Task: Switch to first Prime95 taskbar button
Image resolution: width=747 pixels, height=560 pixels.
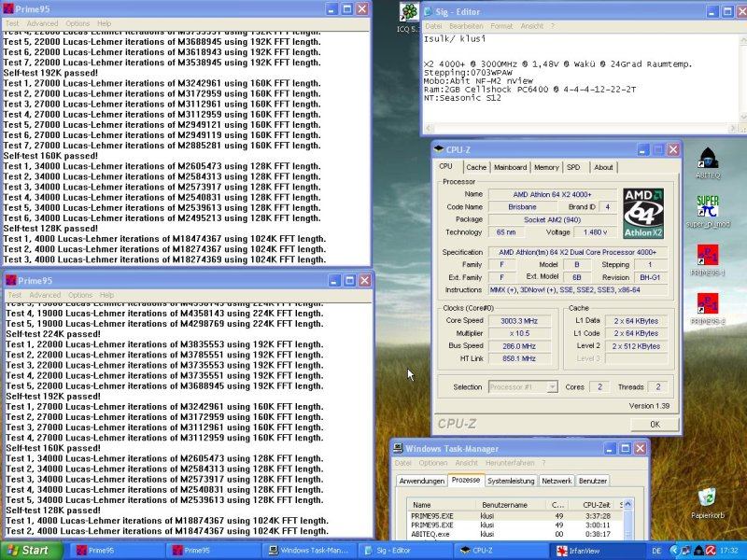Action: (117, 551)
